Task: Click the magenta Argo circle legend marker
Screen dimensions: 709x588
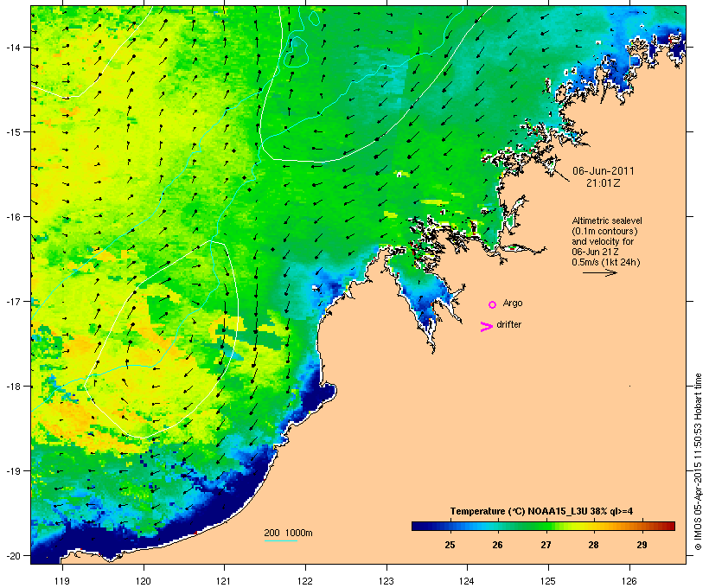Action: (493, 305)
